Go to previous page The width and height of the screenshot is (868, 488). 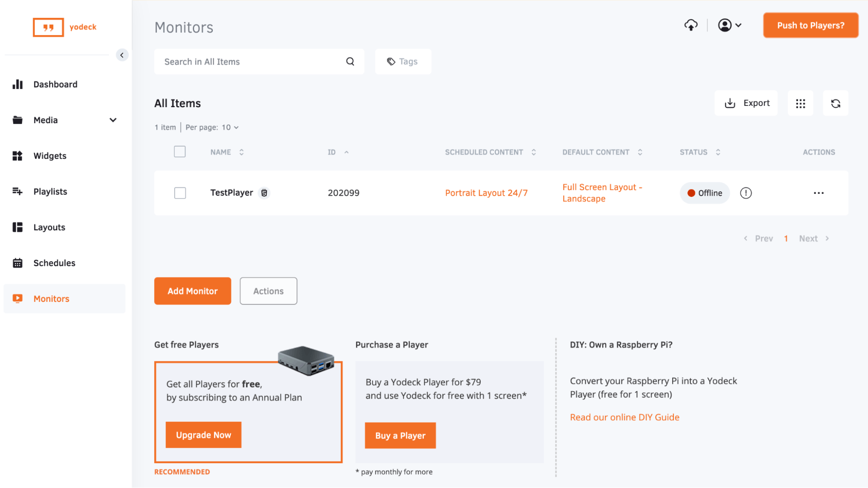(x=759, y=239)
